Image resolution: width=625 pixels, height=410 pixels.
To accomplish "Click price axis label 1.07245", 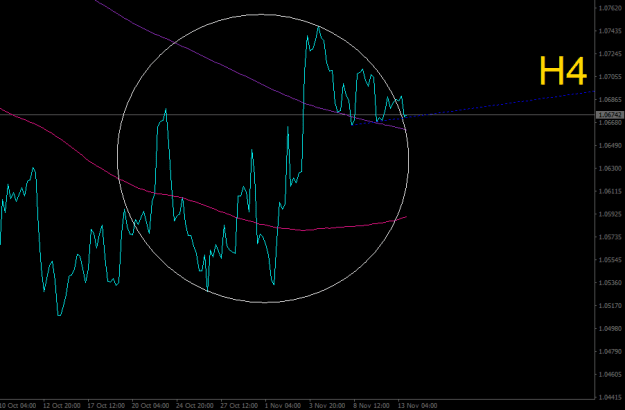I will tap(611, 53).
